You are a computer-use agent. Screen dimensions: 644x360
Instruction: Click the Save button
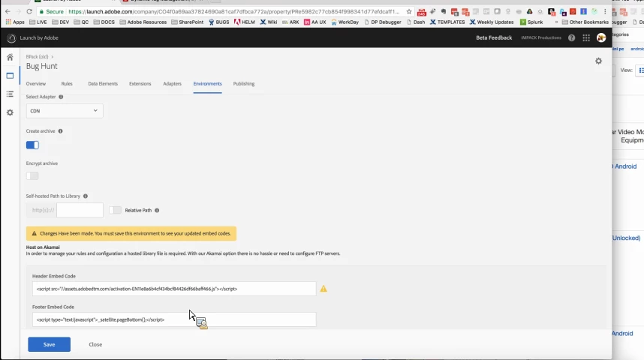click(x=50, y=344)
